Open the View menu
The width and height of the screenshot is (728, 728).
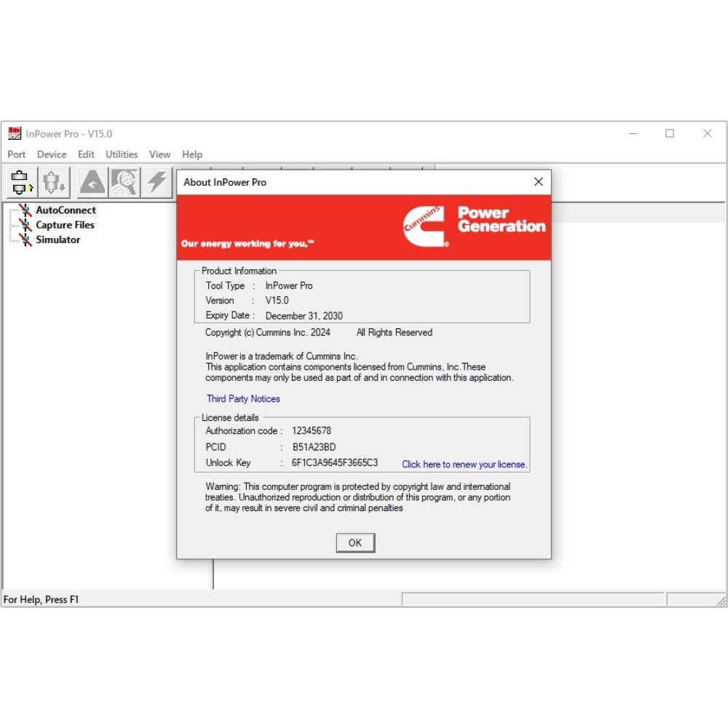159,154
